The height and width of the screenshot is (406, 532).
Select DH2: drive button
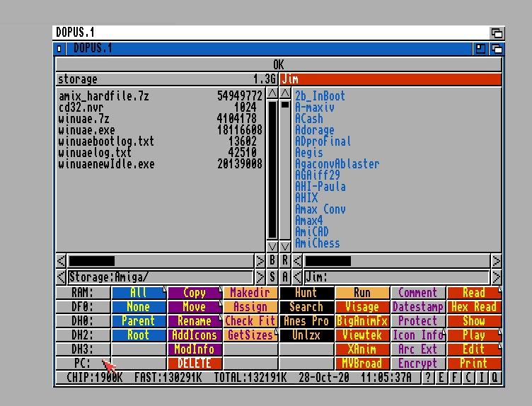[83, 335]
